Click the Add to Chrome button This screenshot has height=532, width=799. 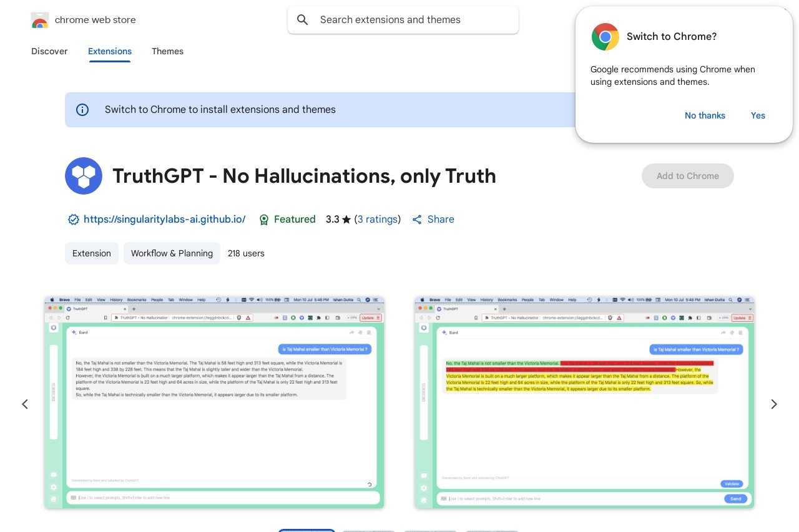[688, 176]
